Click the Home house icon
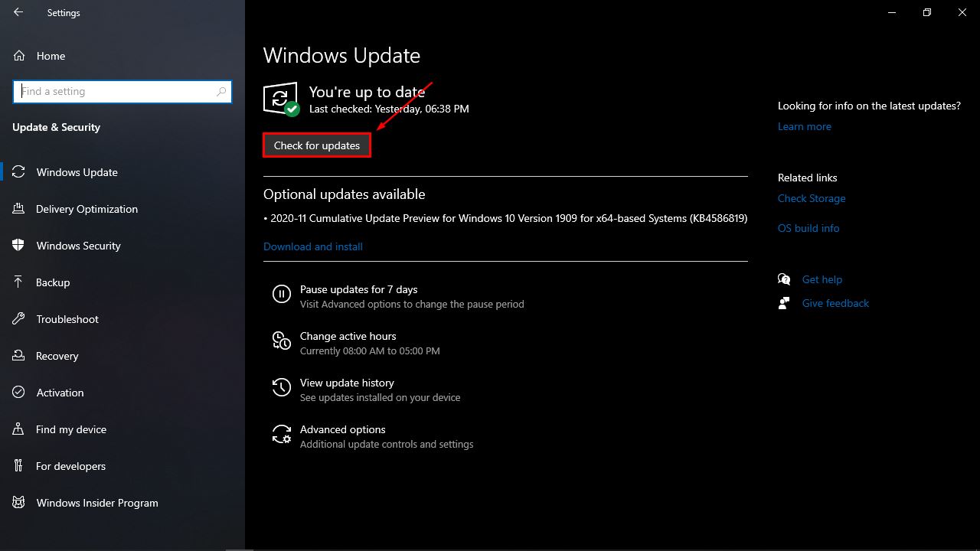 click(19, 56)
